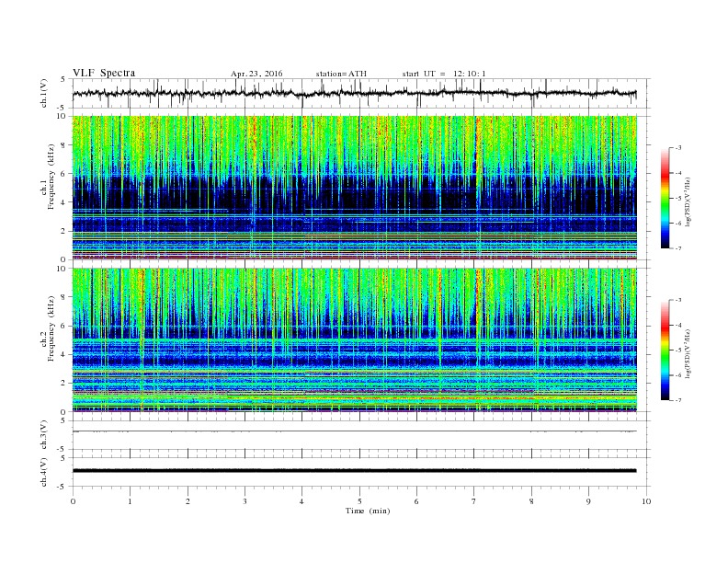Image resolution: width=728 pixels, height=563 pixels.
Task: Click time axis tick label "3"
Action: coord(245,501)
